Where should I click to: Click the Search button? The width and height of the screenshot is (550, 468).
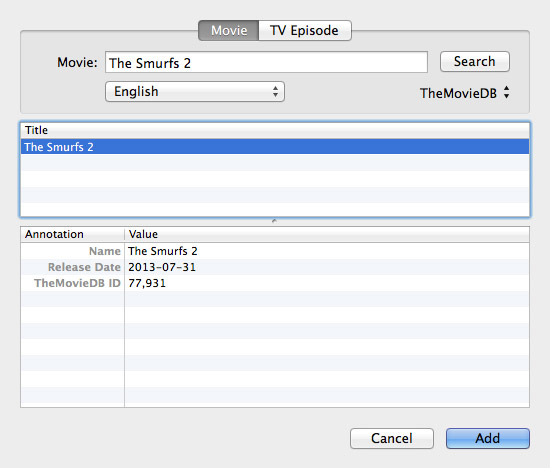coord(475,62)
